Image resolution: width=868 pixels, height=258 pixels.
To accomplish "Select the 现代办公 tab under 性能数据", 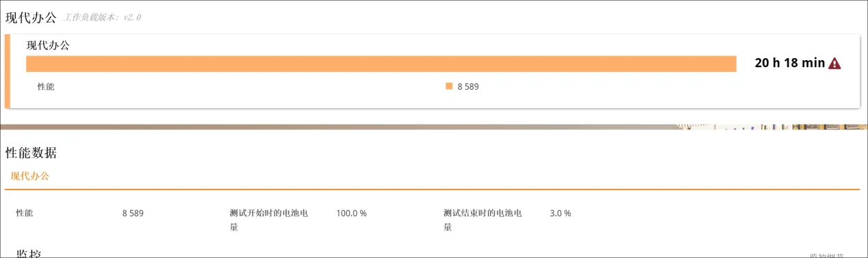I will (x=30, y=176).
